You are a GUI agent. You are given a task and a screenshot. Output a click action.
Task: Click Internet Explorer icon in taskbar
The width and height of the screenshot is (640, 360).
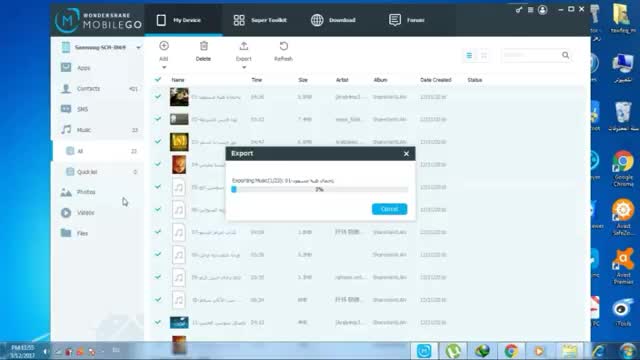[598, 351]
